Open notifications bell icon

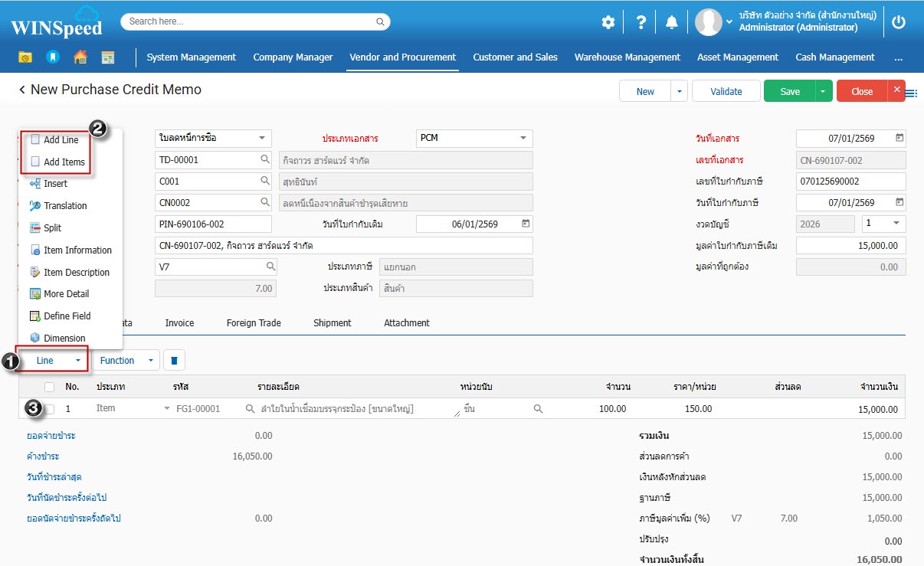point(672,22)
